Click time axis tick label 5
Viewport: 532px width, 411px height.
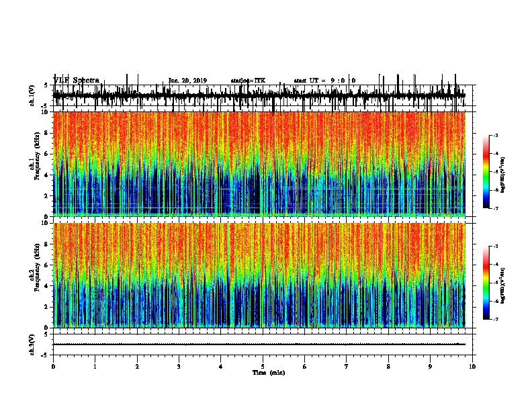(x=263, y=367)
